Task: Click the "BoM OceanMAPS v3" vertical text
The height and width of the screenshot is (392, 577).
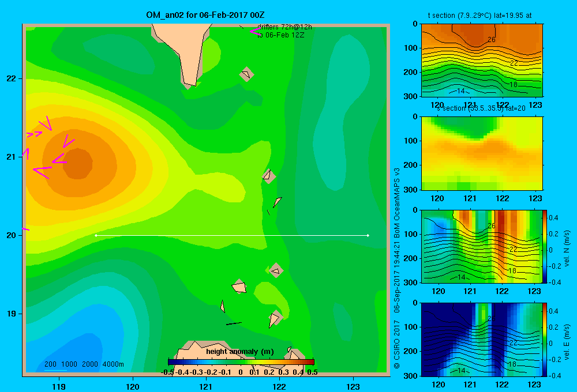Action: [x=397, y=202]
